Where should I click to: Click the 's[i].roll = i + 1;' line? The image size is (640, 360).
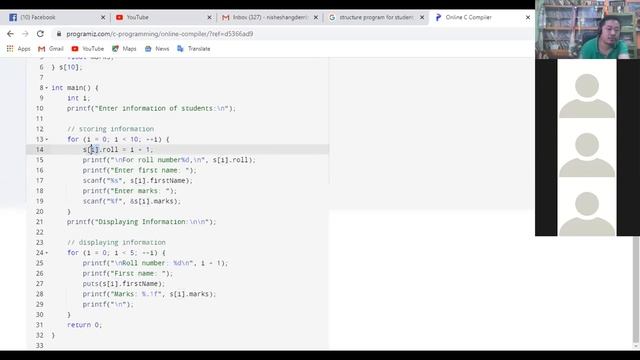pyautogui.click(x=118, y=149)
